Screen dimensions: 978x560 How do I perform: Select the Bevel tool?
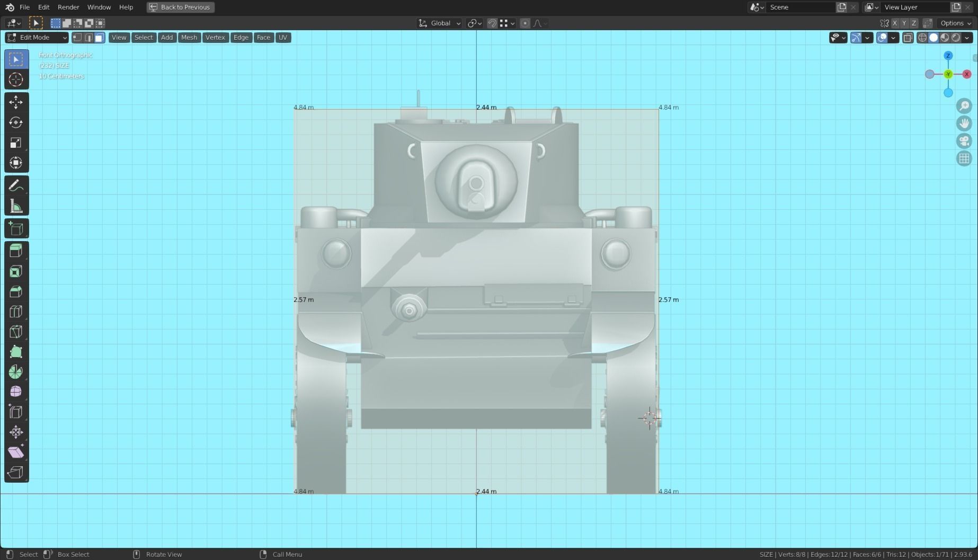[16, 291]
